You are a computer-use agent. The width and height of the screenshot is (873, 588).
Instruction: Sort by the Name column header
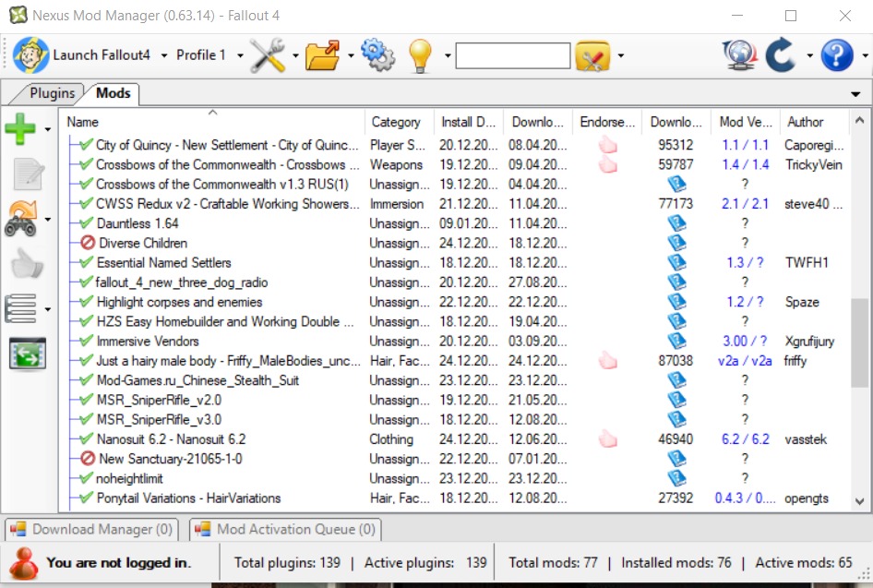point(212,122)
